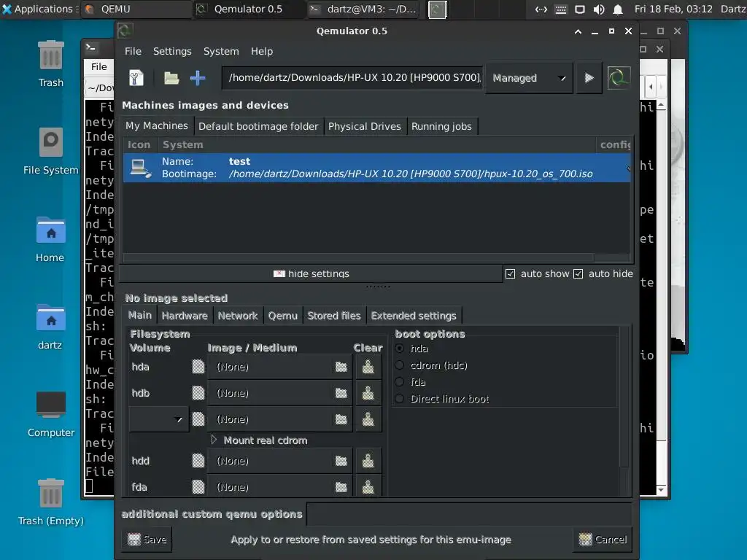Click the network tray icon
The width and height of the screenshot is (747, 560).
pos(541,9)
